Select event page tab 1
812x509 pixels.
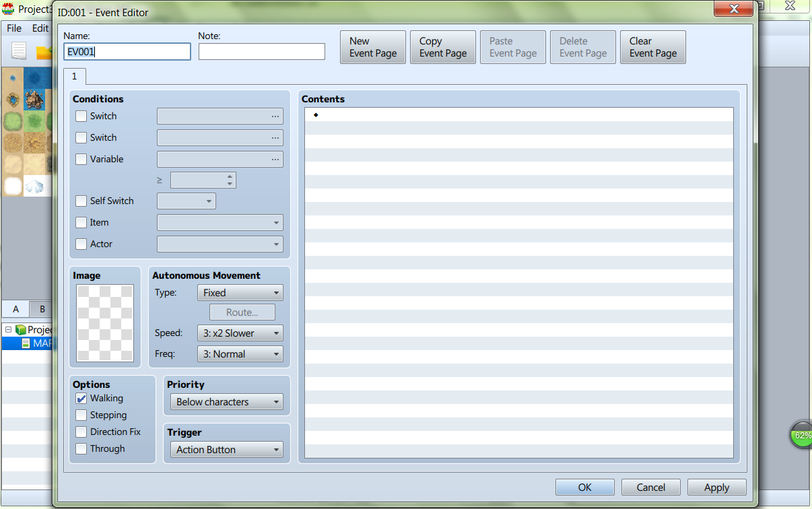click(x=74, y=77)
